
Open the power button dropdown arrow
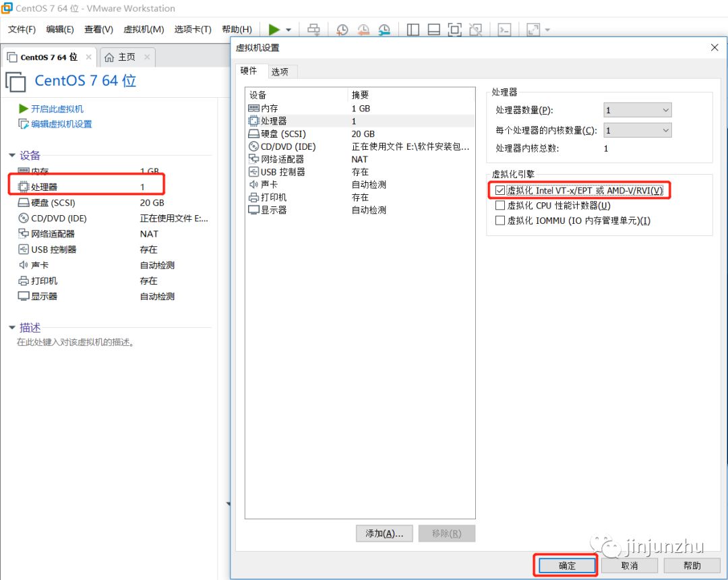[289, 29]
